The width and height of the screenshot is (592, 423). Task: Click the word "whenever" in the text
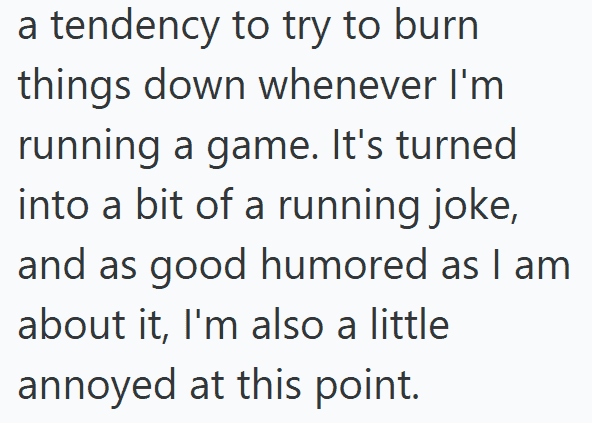(347, 84)
